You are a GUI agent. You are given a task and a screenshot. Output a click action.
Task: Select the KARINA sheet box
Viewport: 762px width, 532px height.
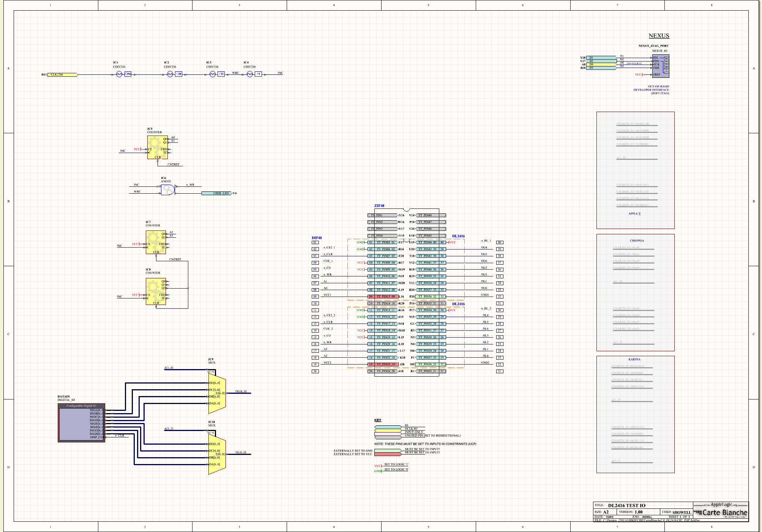point(635,414)
